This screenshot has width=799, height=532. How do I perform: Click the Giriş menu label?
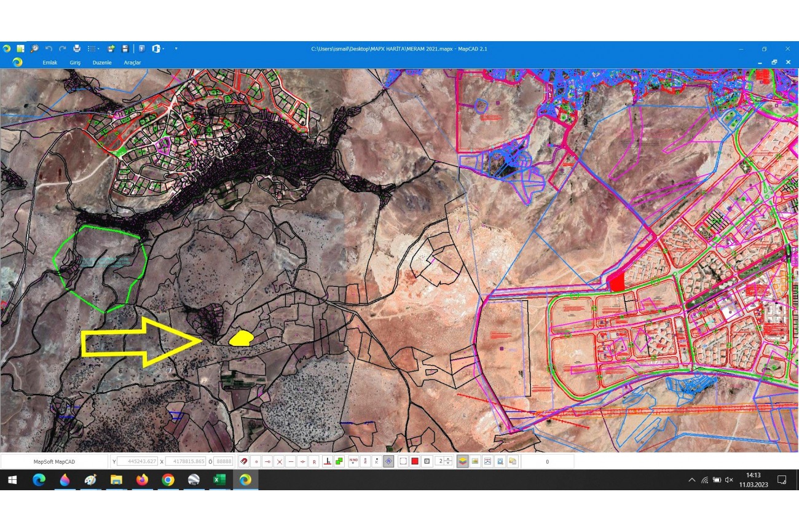pyautogui.click(x=75, y=63)
